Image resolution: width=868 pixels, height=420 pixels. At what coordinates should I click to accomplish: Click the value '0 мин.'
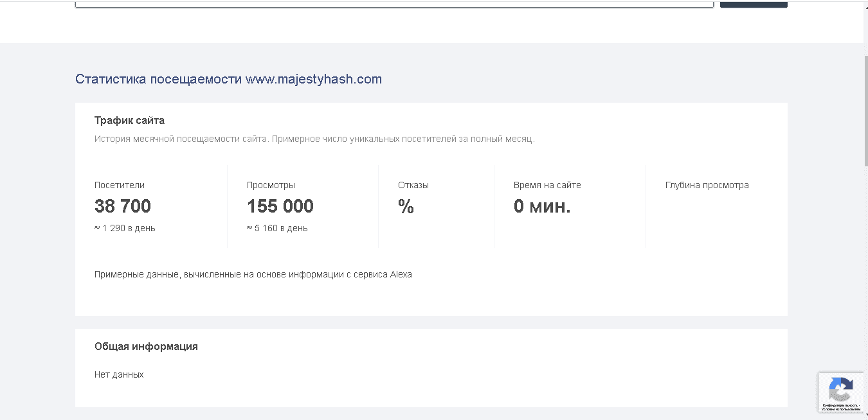pyautogui.click(x=542, y=206)
